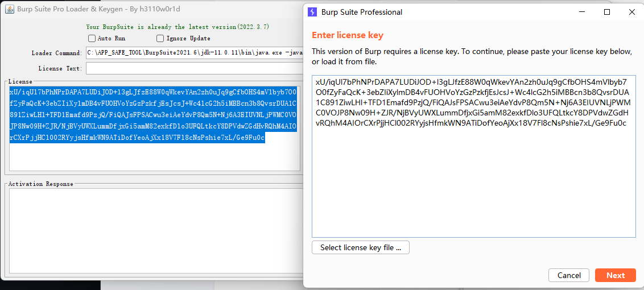Enable the Auto Run checkbox
The image size is (644, 290).
[x=92, y=38]
